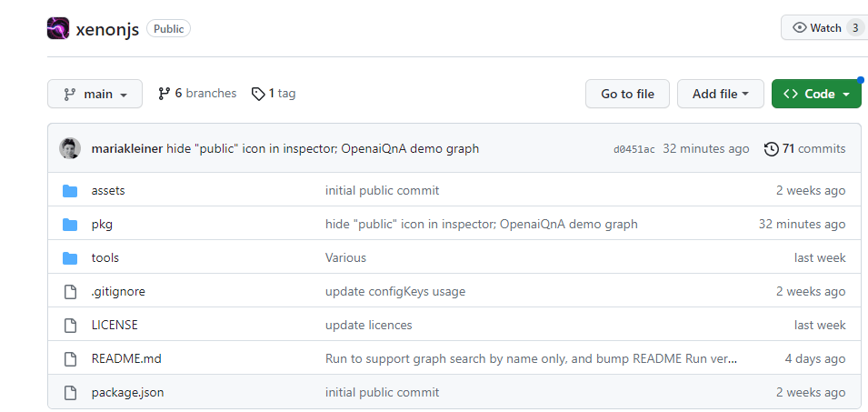Click the tag icon beside 1 tag

[258, 94]
